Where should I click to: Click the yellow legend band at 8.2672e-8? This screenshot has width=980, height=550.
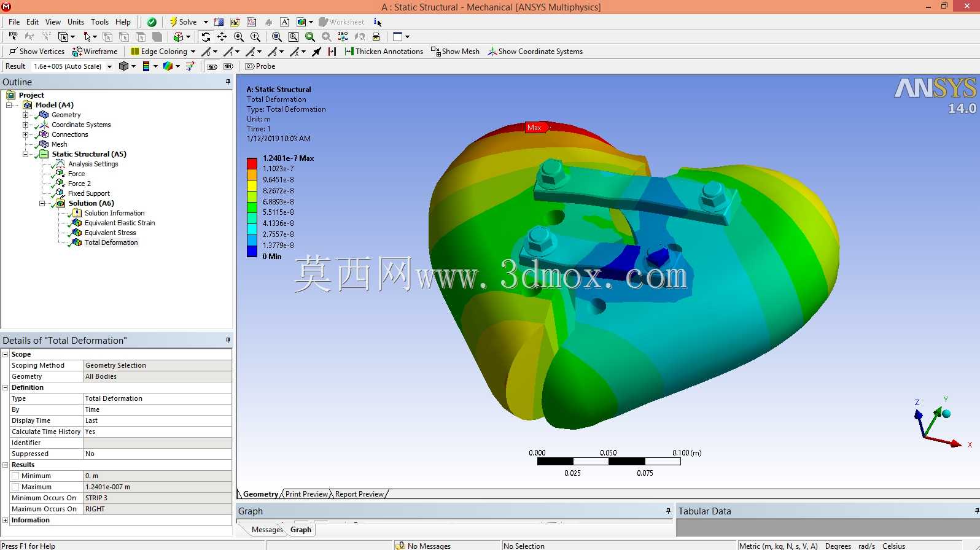pyautogui.click(x=252, y=185)
